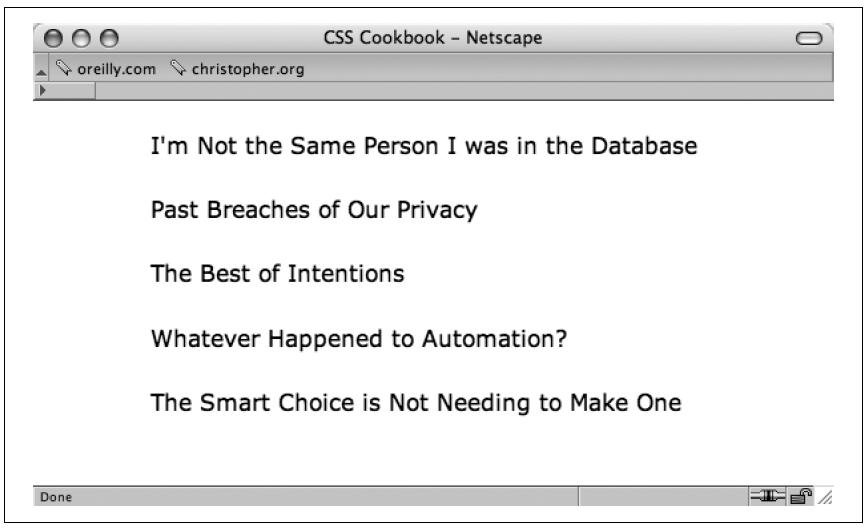Click the online/offline connection plug icon

click(767, 496)
